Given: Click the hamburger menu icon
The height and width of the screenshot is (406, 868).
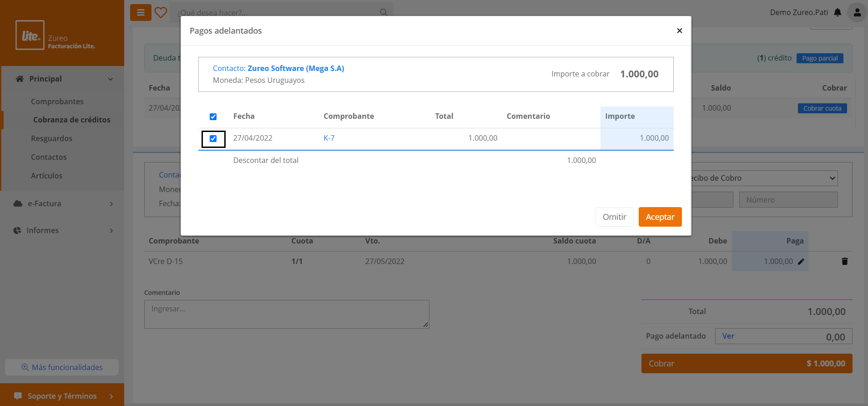Looking at the screenshot, I should click(141, 13).
